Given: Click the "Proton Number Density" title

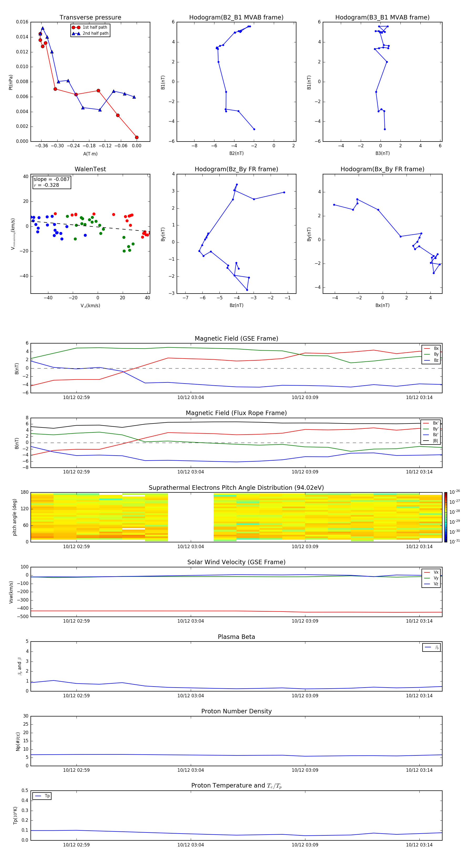Looking at the screenshot, I should [x=236, y=711].
